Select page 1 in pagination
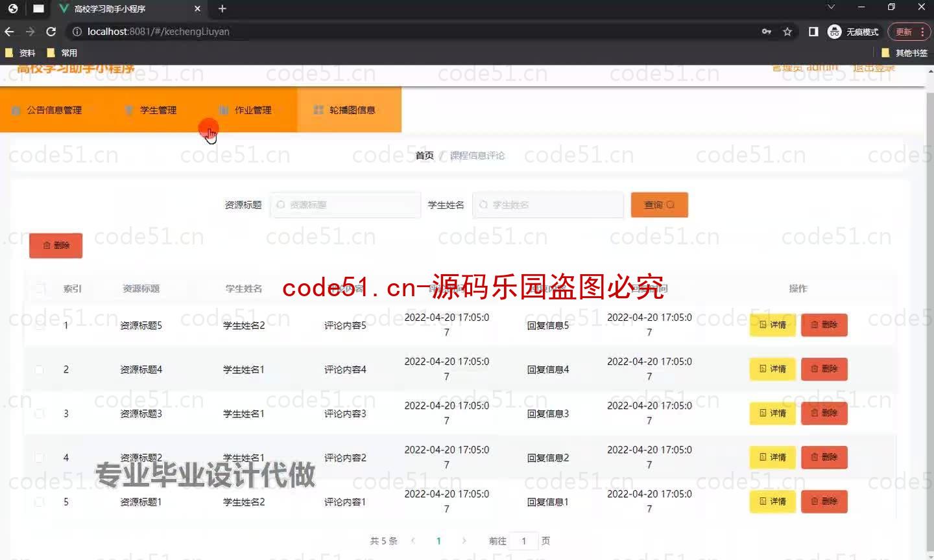Screen dimensions: 934x560 (x=438, y=541)
